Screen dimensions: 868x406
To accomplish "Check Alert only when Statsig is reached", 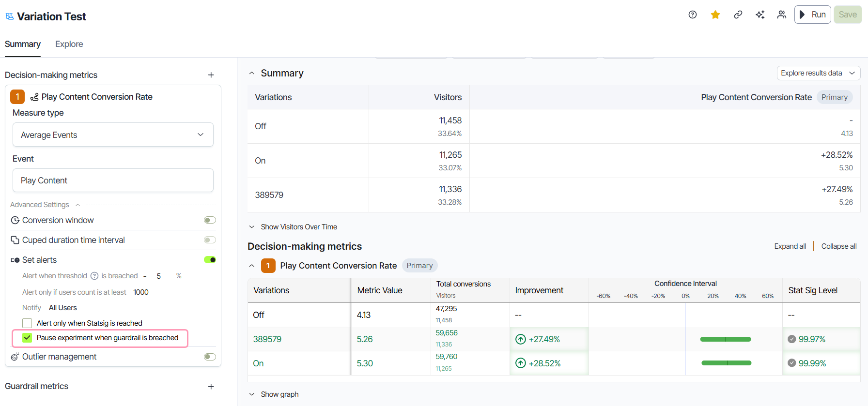I will pyautogui.click(x=27, y=323).
